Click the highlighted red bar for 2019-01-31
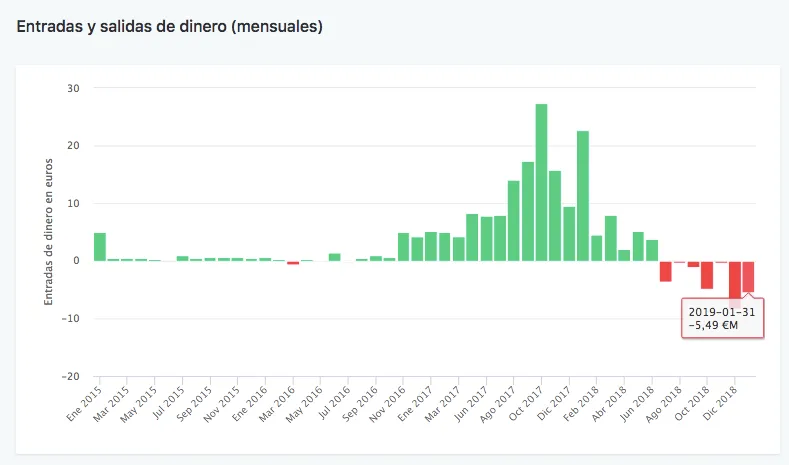The height and width of the screenshot is (465, 789). (x=748, y=276)
